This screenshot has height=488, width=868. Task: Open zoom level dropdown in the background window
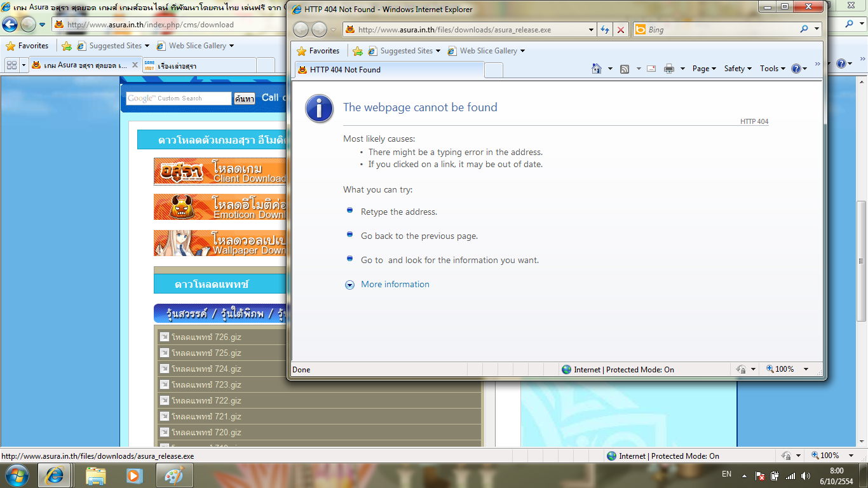click(x=851, y=456)
